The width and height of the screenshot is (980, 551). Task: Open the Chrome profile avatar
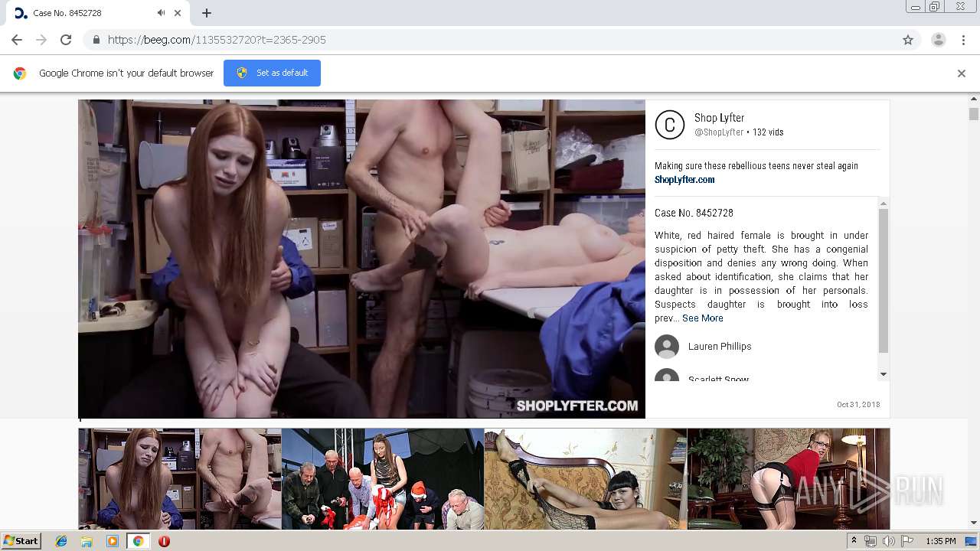(x=939, y=40)
